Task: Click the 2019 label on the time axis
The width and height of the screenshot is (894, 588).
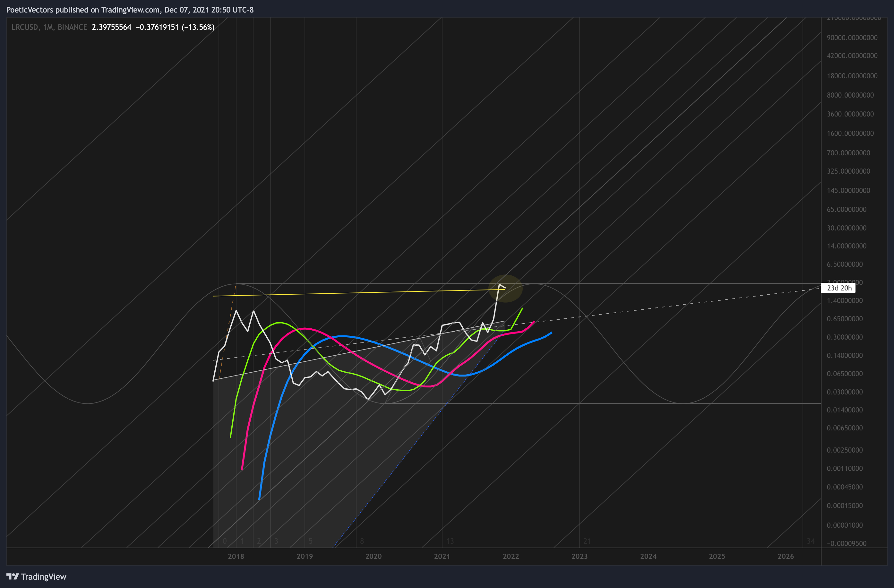Action: tap(305, 556)
